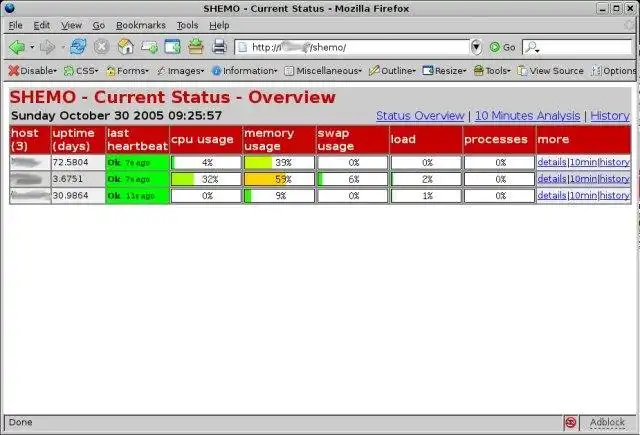Open details for the 30.9864 uptime host
This screenshot has height=435, width=640.
click(x=552, y=196)
